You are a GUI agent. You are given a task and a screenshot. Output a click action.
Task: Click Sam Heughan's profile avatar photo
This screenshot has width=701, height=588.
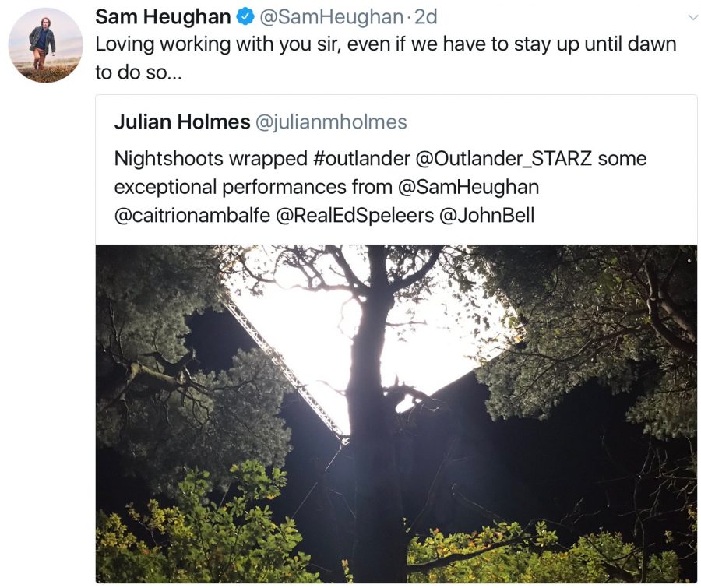[x=45, y=44]
